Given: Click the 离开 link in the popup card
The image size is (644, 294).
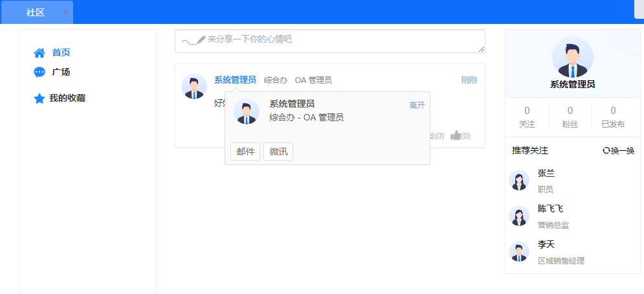Looking at the screenshot, I should click(x=417, y=105).
